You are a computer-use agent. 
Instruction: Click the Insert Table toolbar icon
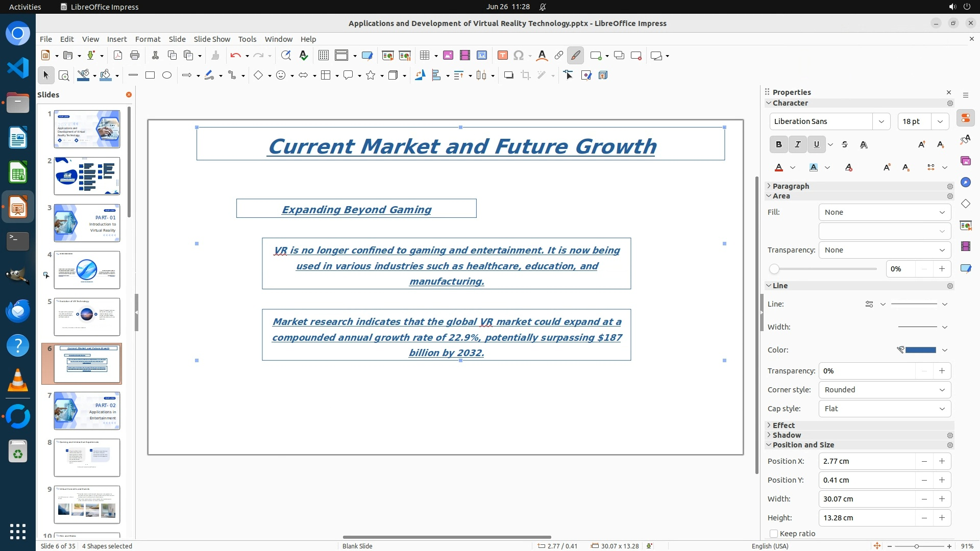(x=424, y=56)
